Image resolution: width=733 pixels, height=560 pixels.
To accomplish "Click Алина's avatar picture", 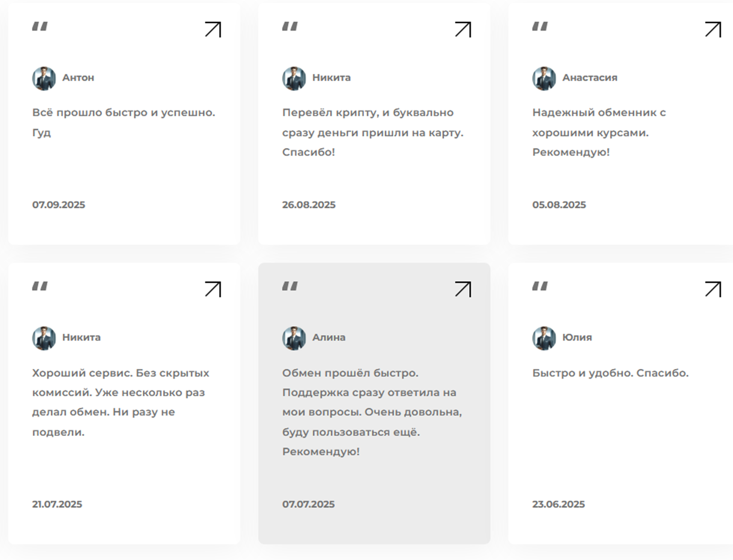I will (x=294, y=338).
